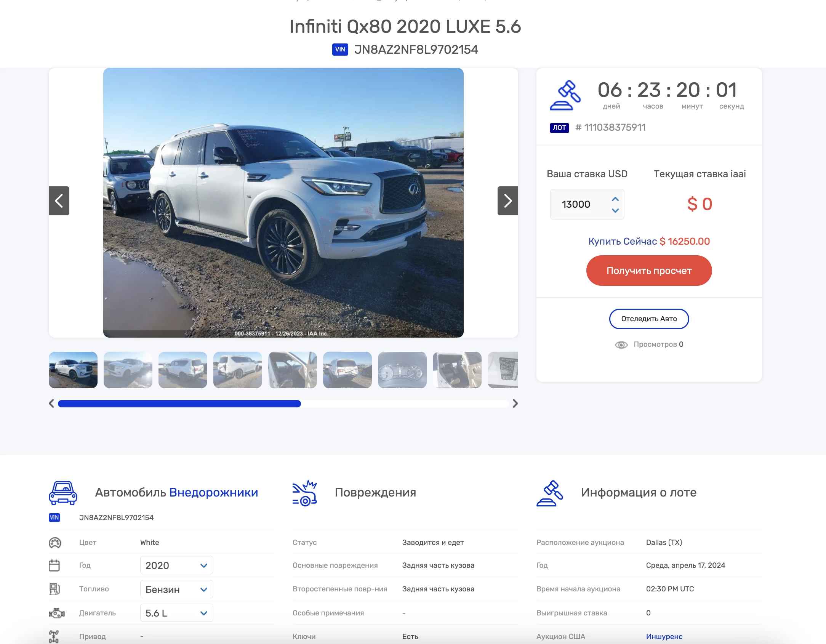The width and height of the screenshot is (826, 644).
Task: Select the fourth thumbnail showing rear damage
Action: click(x=238, y=370)
